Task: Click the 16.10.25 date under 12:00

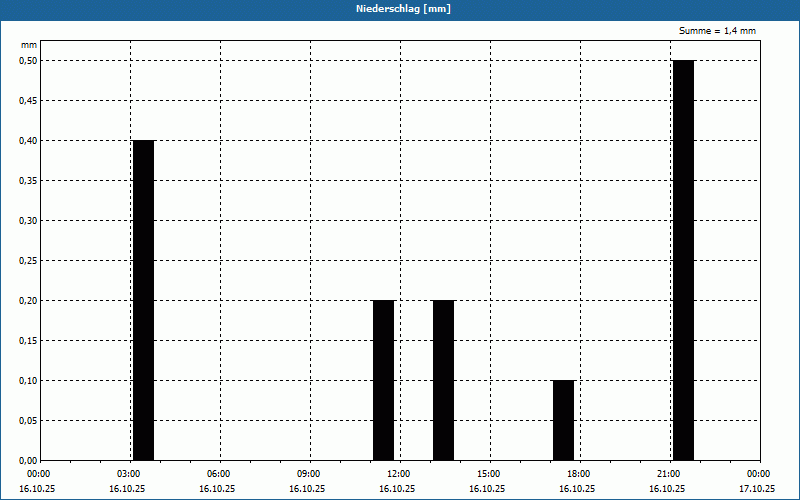Action: (397, 489)
